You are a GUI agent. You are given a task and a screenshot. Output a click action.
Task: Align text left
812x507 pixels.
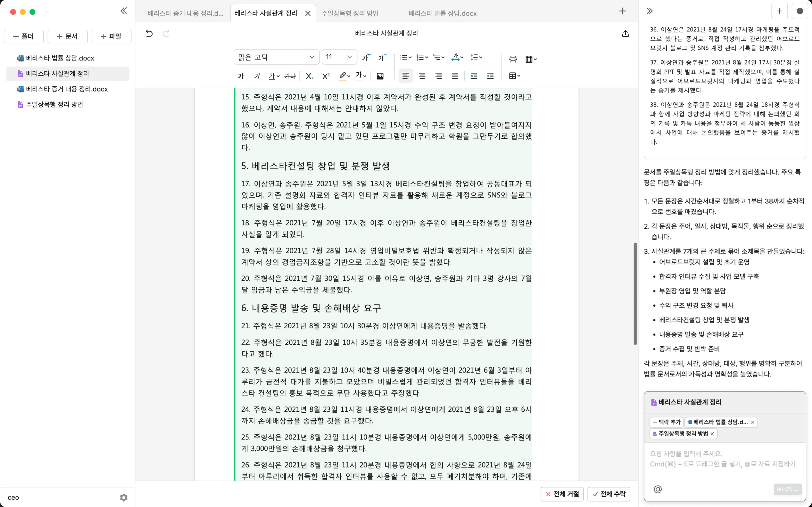tap(406, 76)
